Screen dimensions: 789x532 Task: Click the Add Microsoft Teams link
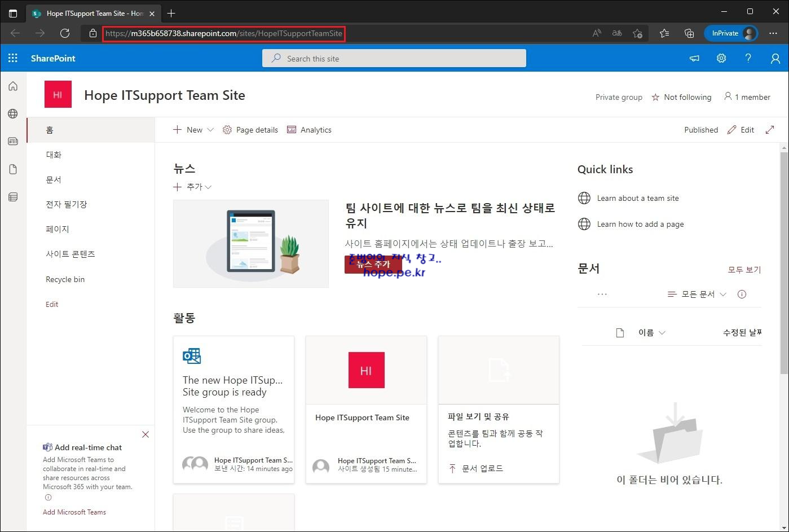point(74,512)
